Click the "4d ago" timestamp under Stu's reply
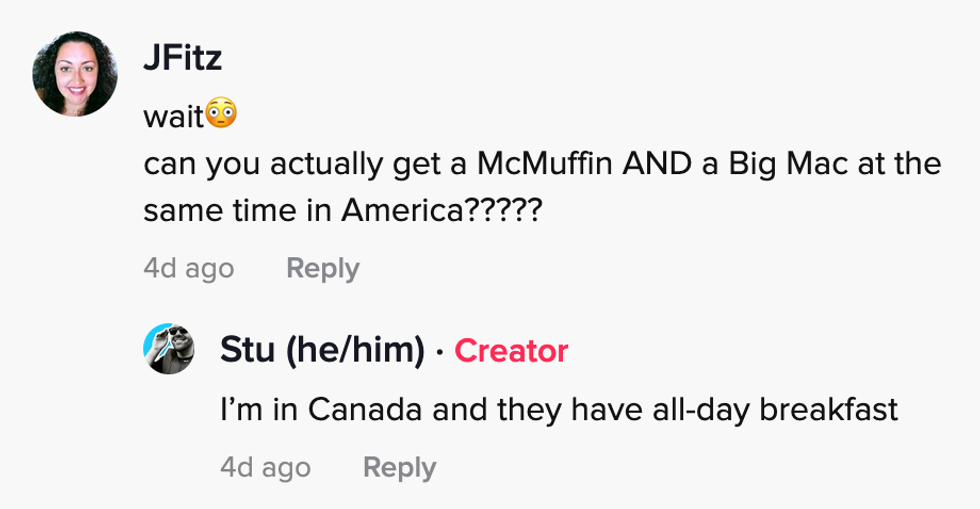 (x=265, y=468)
